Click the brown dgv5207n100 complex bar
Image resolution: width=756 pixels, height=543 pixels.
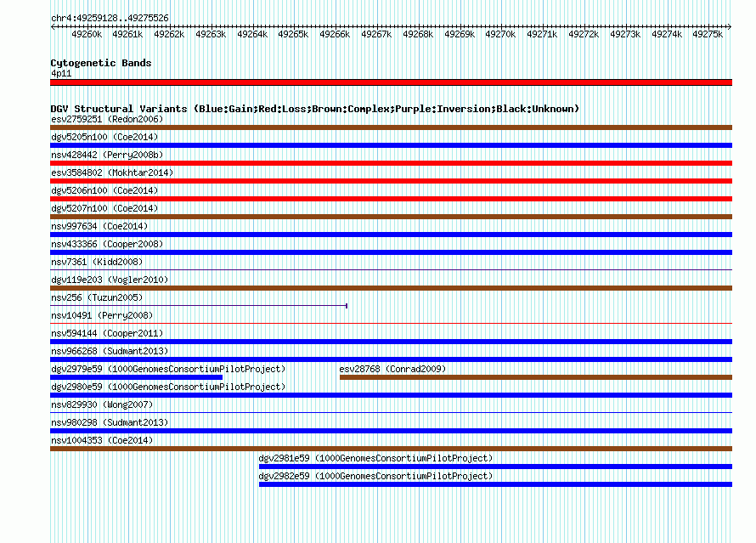pyautogui.click(x=391, y=217)
